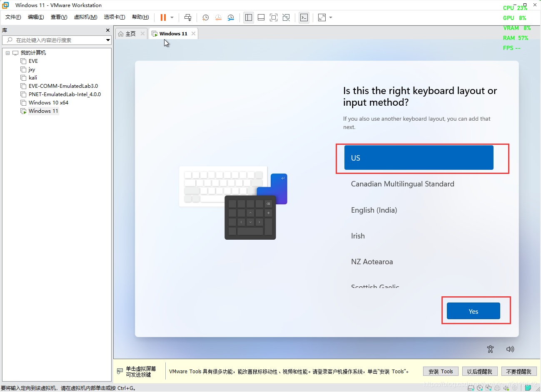This screenshot has width=541, height=392.
Task: Select PNET-EmulatedLab-Intel_4.0.0 in the library
Action: tap(65, 94)
